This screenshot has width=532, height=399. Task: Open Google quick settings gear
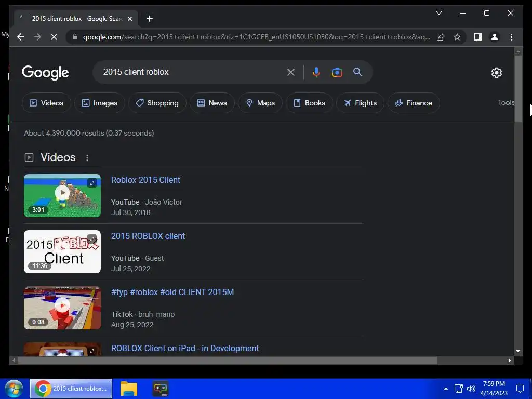[x=496, y=72]
